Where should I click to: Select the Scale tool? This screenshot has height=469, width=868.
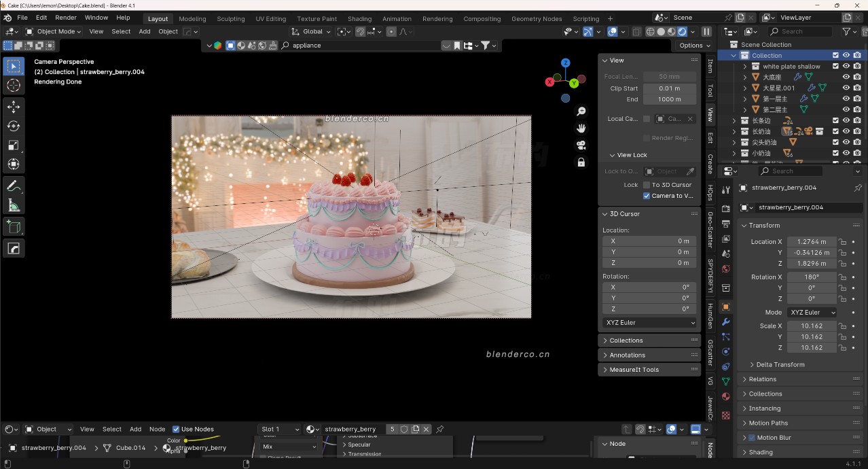14,145
